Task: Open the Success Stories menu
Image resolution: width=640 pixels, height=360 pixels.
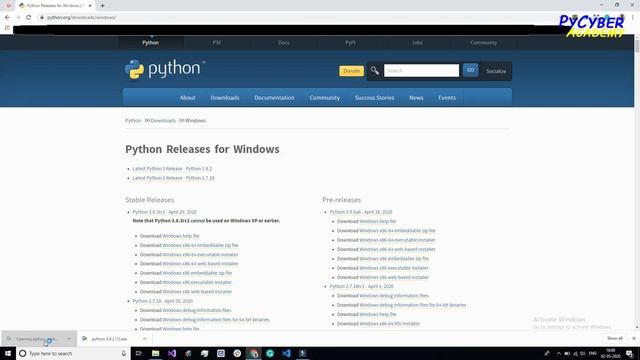Action: [x=374, y=98]
